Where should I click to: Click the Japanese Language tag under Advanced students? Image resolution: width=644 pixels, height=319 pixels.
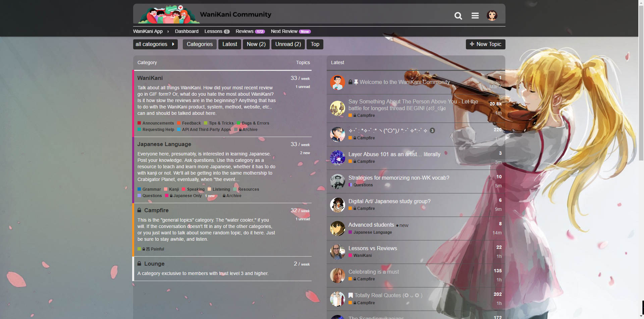tap(370, 232)
